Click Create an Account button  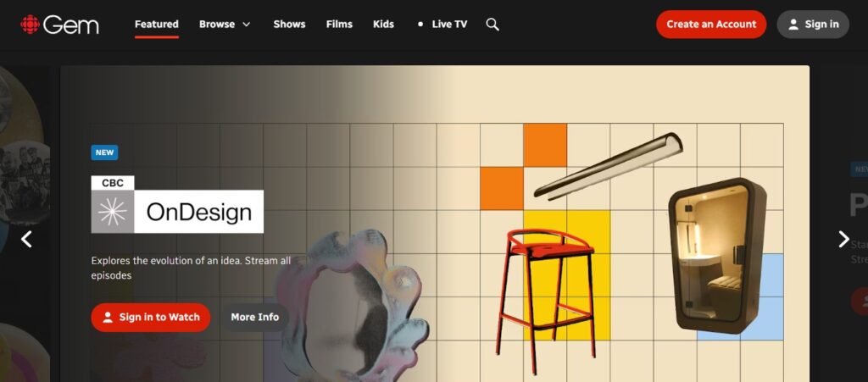coord(711,25)
